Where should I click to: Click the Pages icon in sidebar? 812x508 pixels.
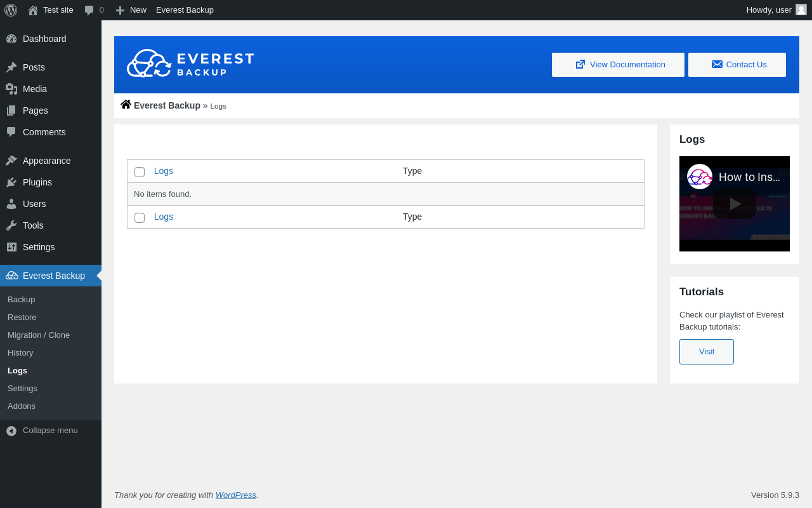point(11,110)
